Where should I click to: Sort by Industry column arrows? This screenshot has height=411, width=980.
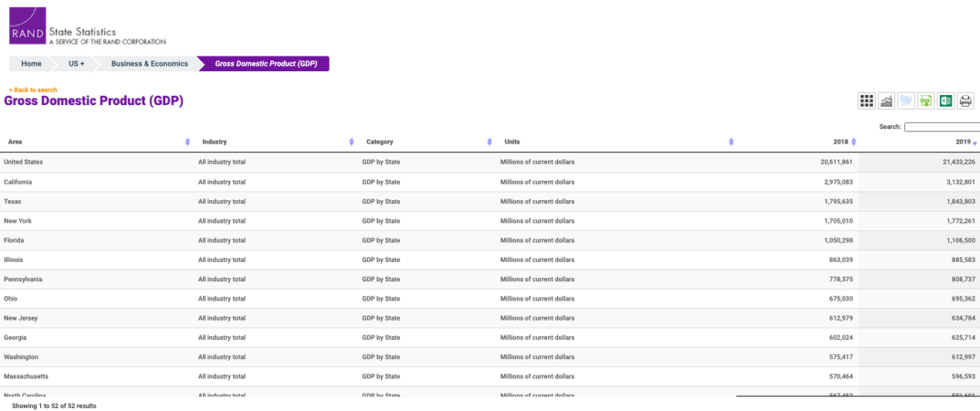coord(351,142)
